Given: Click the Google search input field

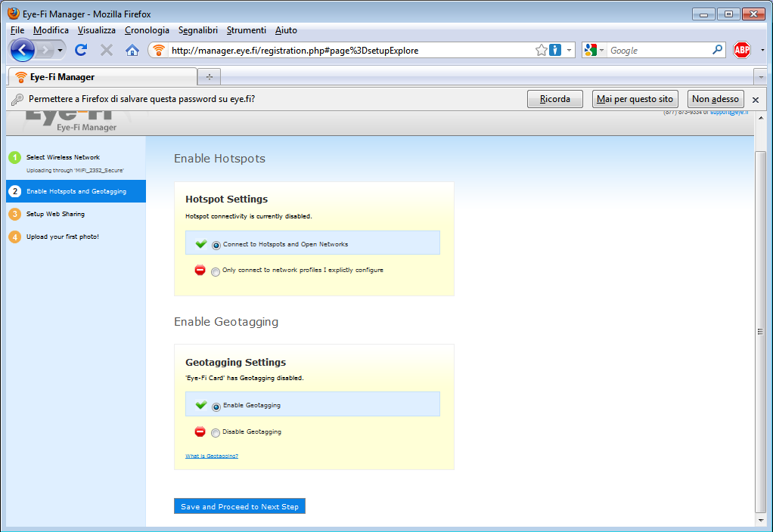Looking at the screenshot, I should click(660, 50).
